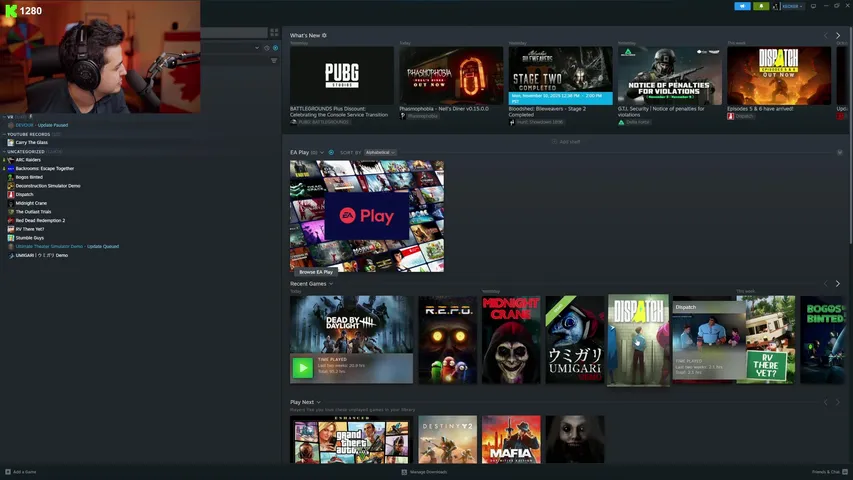853x480 pixels.
Task: Click the blue announcements megaphone icon
Action: 742,6
